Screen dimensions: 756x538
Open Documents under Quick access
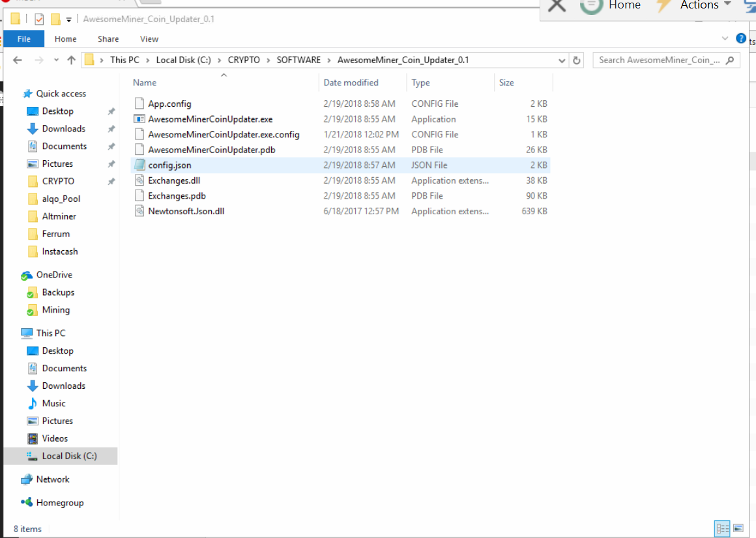pyautogui.click(x=64, y=147)
